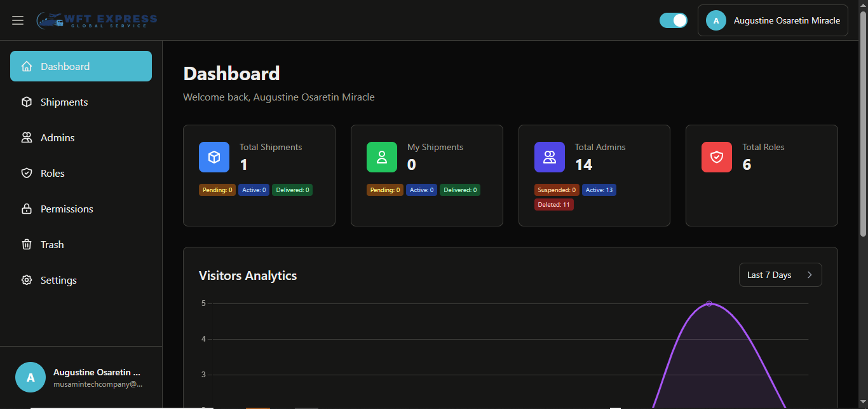Toggle the dark mode switch
The width and height of the screenshot is (868, 409).
tap(673, 20)
